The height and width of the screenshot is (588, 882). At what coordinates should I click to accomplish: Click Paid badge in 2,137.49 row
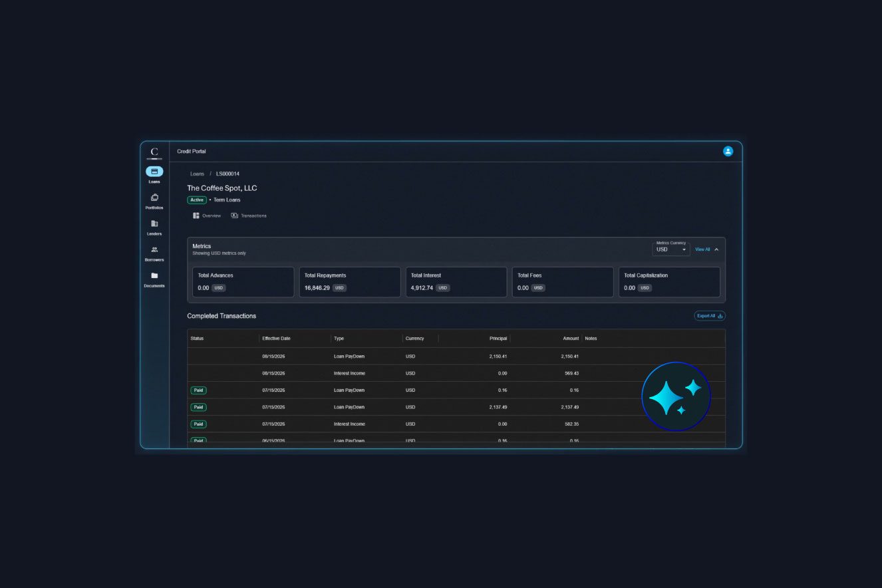198,407
